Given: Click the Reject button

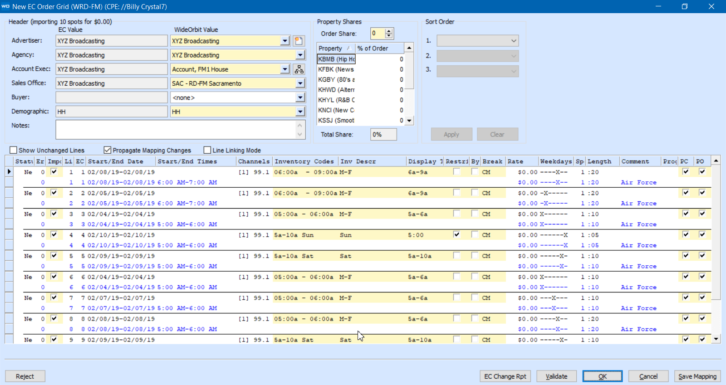Looking at the screenshot, I should tap(25, 376).
